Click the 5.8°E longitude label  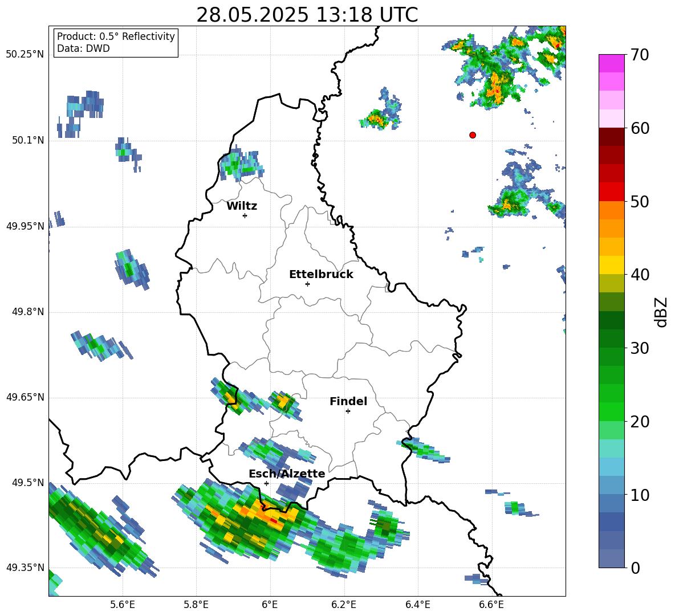pos(196,605)
